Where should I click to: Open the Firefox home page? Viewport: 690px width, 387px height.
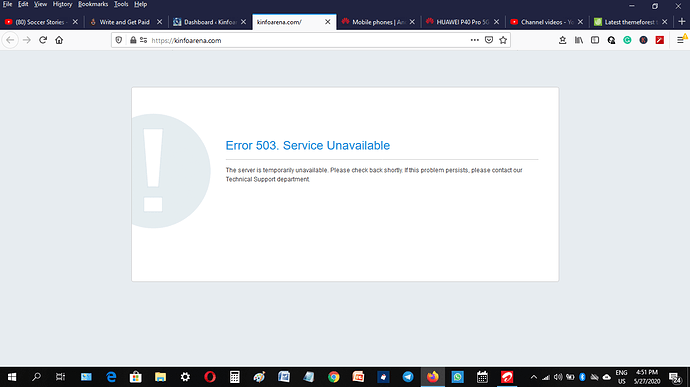(59, 40)
